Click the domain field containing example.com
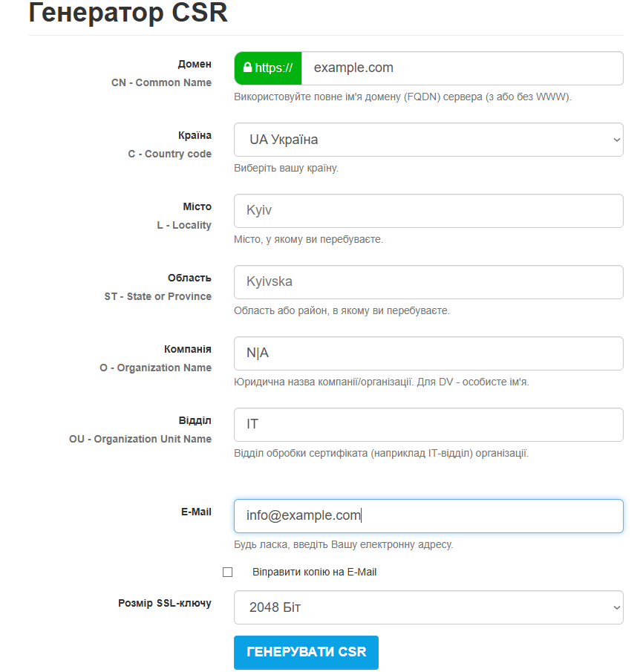This screenshot has height=672, width=643. coord(460,68)
